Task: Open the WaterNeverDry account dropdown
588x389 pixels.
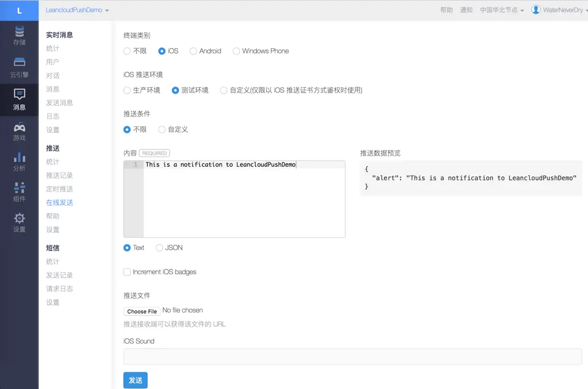Action: point(565,10)
